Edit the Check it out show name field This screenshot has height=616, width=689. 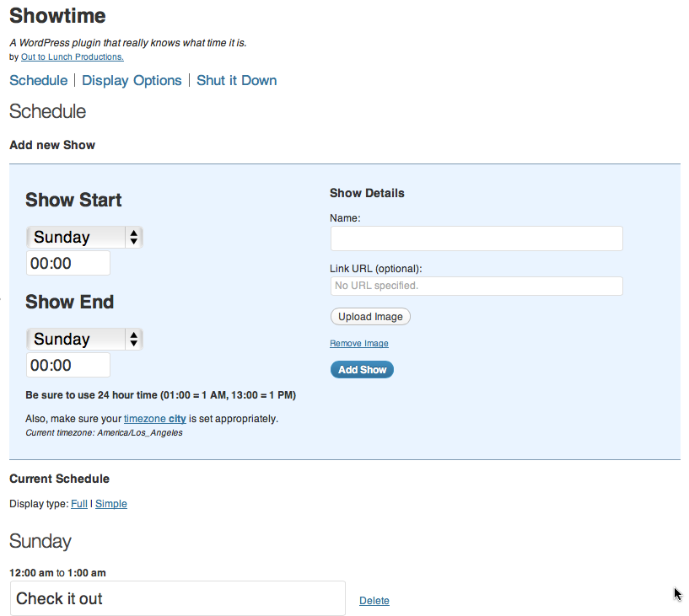pos(177,598)
